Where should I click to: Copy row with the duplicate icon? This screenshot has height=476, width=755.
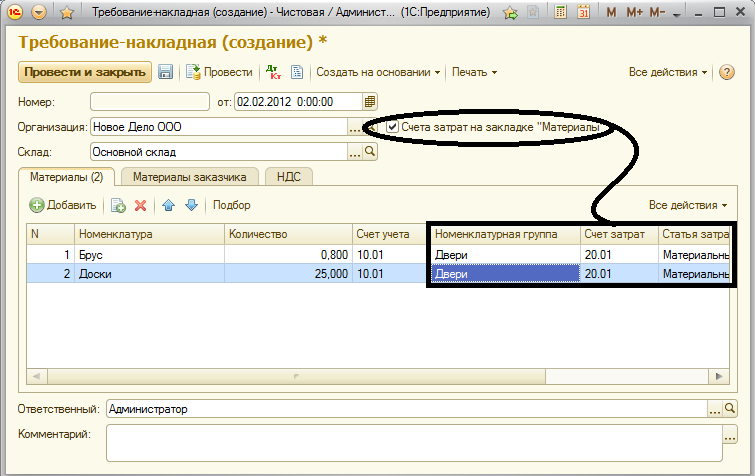[118, 206]
